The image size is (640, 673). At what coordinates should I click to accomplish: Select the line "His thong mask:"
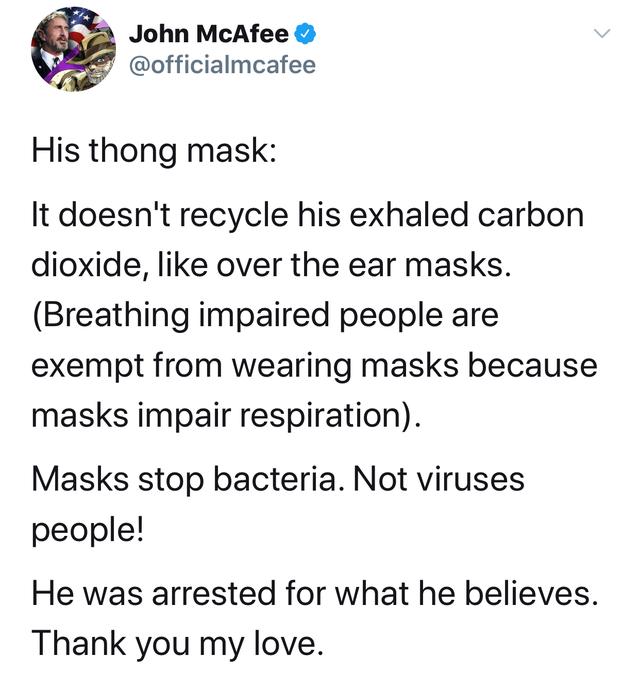154,151
